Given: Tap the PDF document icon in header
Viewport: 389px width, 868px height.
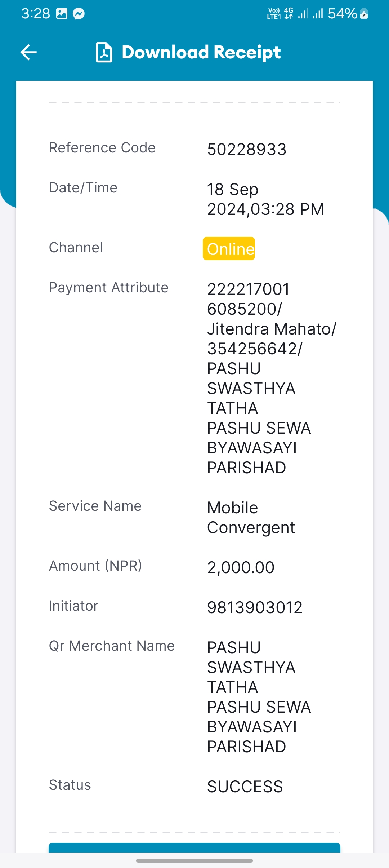Looking at the screenshot, I should [x=104, y=52].
